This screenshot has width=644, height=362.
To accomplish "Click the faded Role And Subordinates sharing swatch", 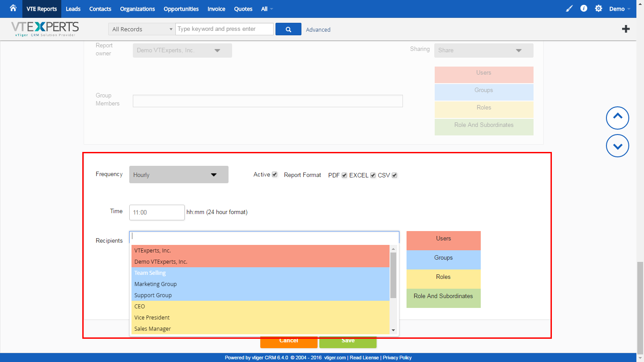I will (x=484, y=127).
